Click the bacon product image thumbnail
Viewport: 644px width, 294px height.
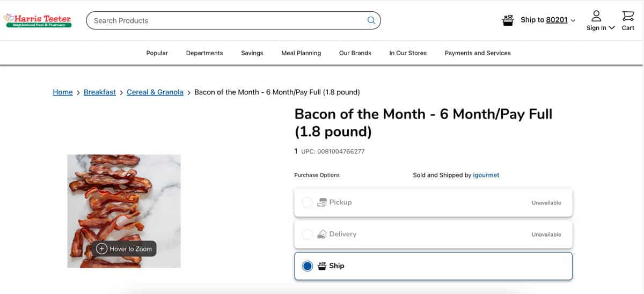coord(124,211)
